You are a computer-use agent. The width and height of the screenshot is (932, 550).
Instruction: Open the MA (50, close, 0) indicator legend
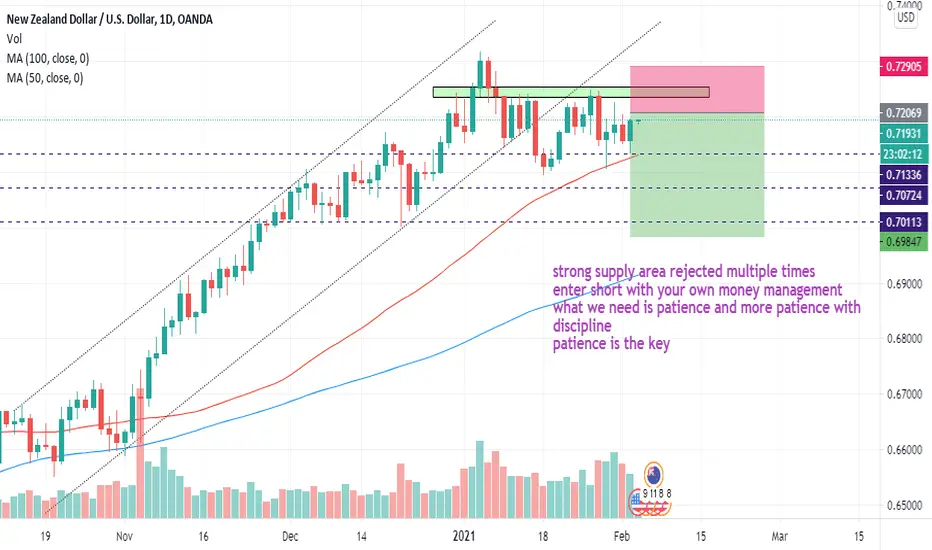click(45, 78)
